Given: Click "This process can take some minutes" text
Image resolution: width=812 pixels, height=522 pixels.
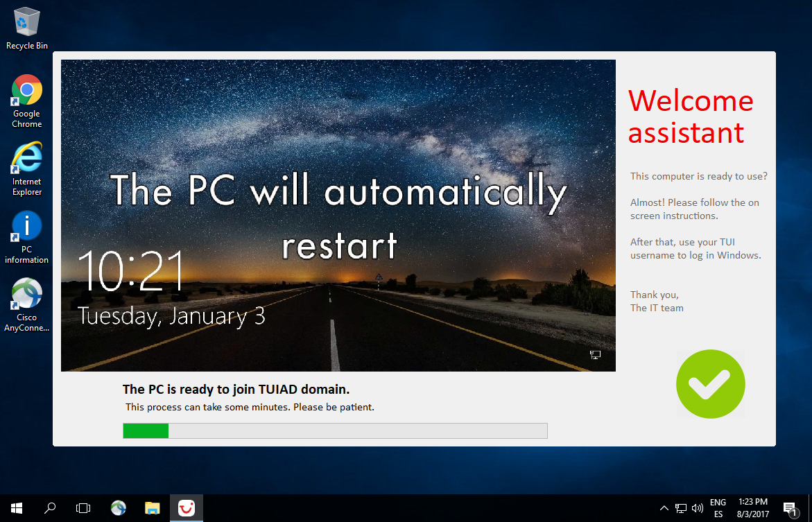Looking at the screenshot, I should point(250,407).
